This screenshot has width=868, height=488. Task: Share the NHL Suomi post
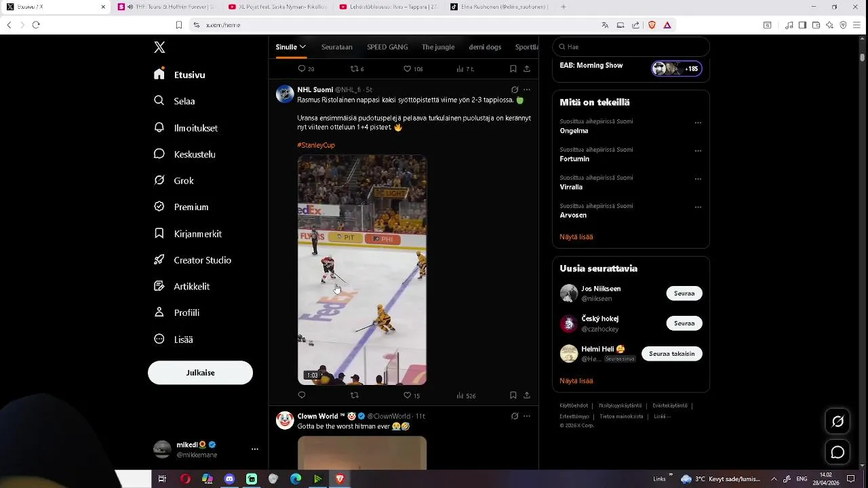(x=527, y=395)
